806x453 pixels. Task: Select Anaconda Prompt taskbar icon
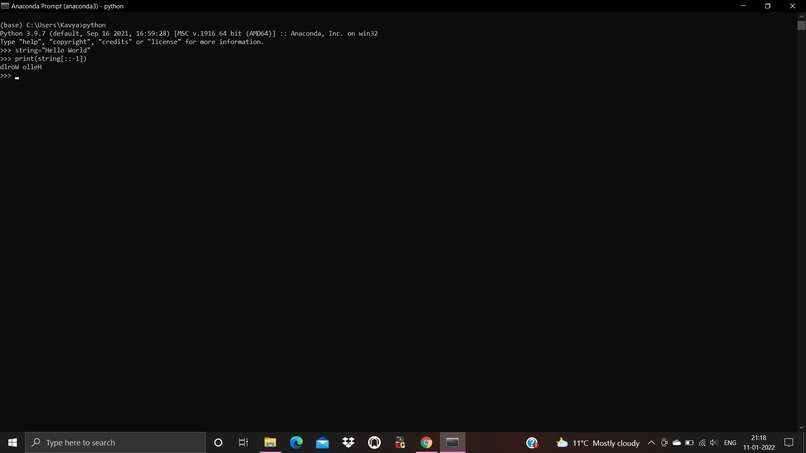coord(452,442)
